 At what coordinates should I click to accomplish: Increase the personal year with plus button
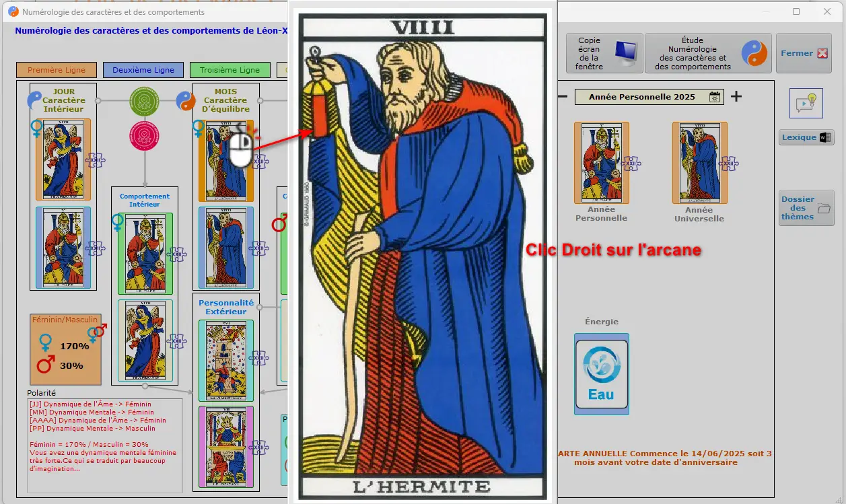(x=736, y=96)
